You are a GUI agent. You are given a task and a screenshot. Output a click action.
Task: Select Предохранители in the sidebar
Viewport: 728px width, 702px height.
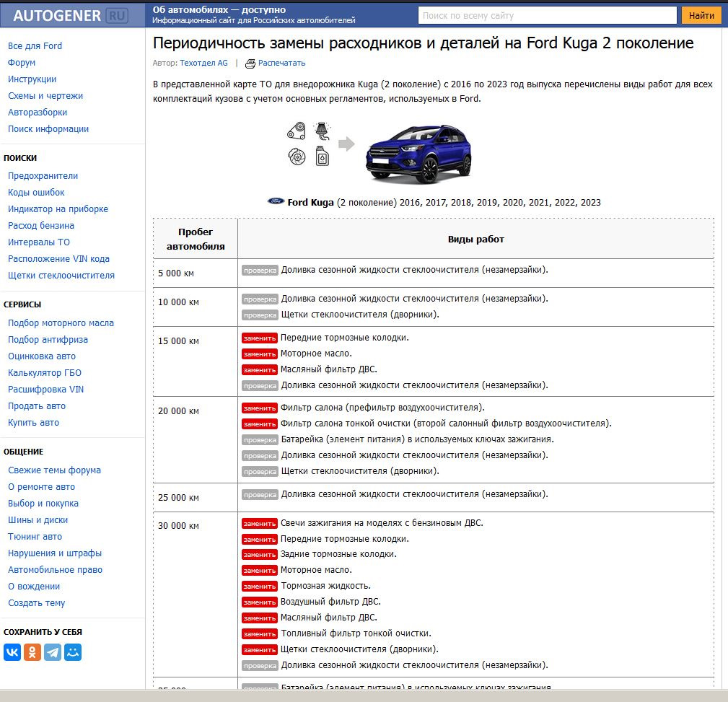(x=43, y=176)
